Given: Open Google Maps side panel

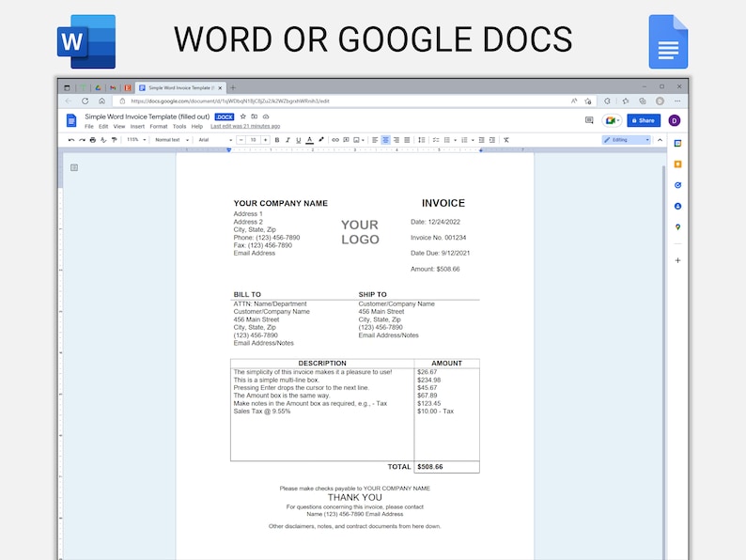Looking at the screenshot, I should click(678, 227).
